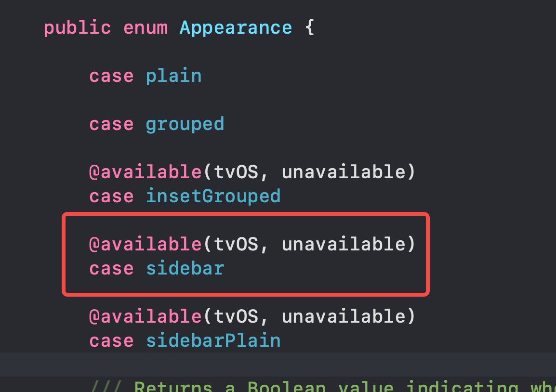Click the 'plain' case name
556x392 pixels.
[173, 76]
